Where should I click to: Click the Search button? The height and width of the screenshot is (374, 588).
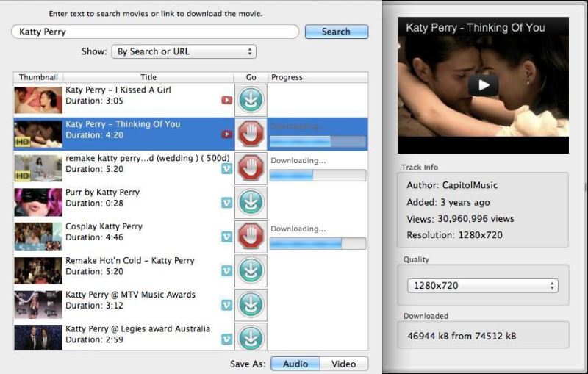pos(337,32)
